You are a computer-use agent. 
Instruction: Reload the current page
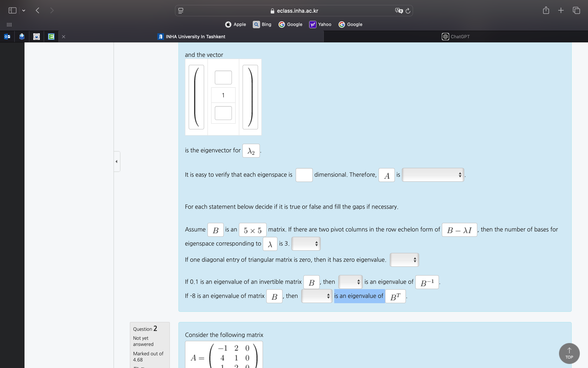click(x=408, y=11)
